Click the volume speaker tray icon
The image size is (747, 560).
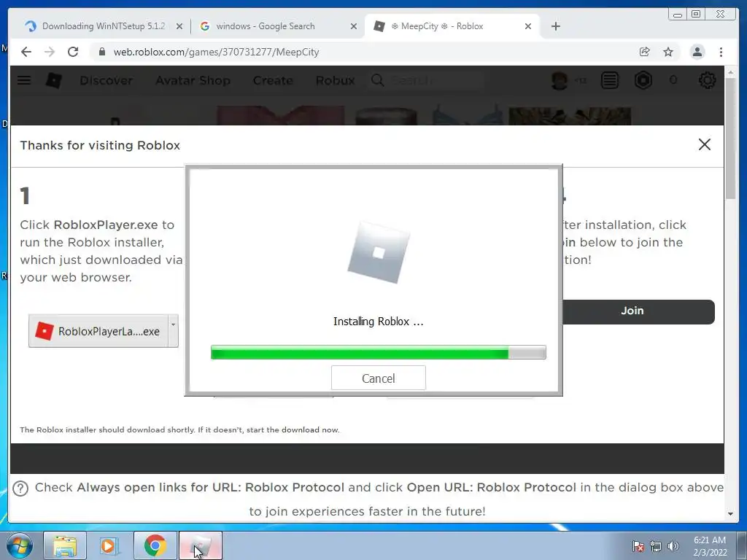pos(673,546)
